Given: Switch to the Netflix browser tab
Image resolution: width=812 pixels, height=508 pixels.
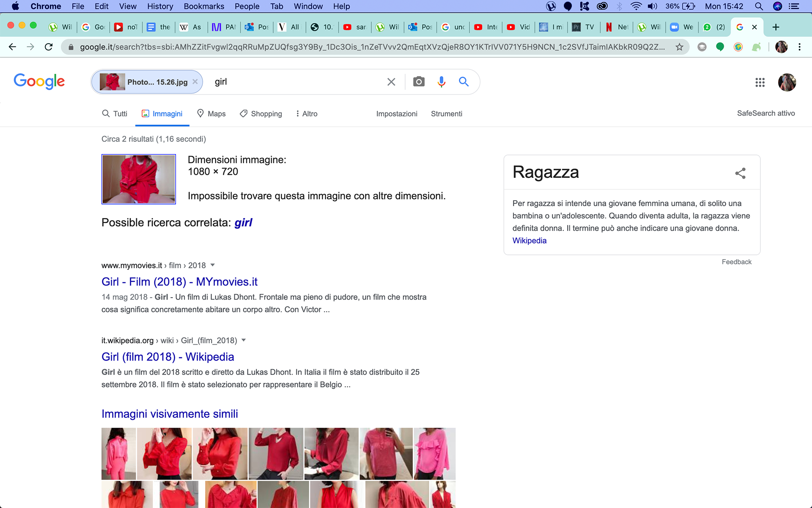Looking at the screenshot, I should point(617,27).
